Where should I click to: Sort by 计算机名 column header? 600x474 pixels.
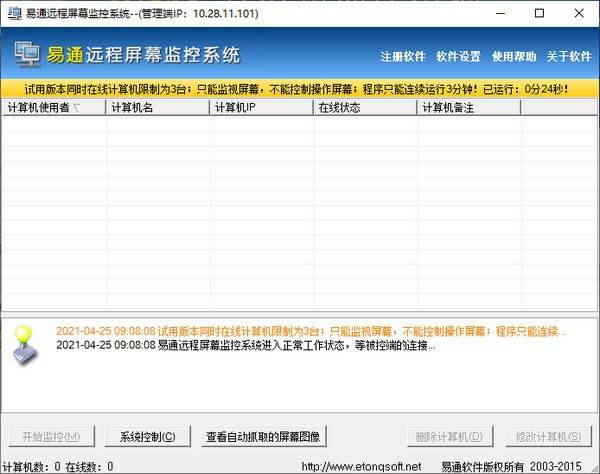point(158,108)
